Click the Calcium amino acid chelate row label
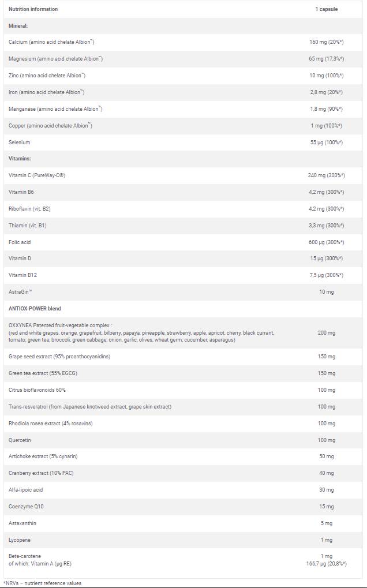Image resolution: width=367 pixels, height=588 pixels. (51, 42)
